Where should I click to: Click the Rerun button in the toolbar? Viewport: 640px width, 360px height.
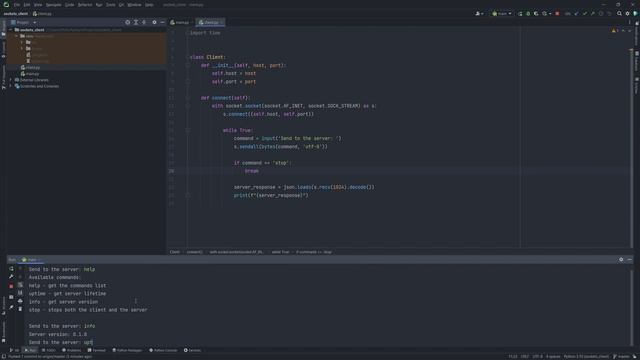(520, 14)
